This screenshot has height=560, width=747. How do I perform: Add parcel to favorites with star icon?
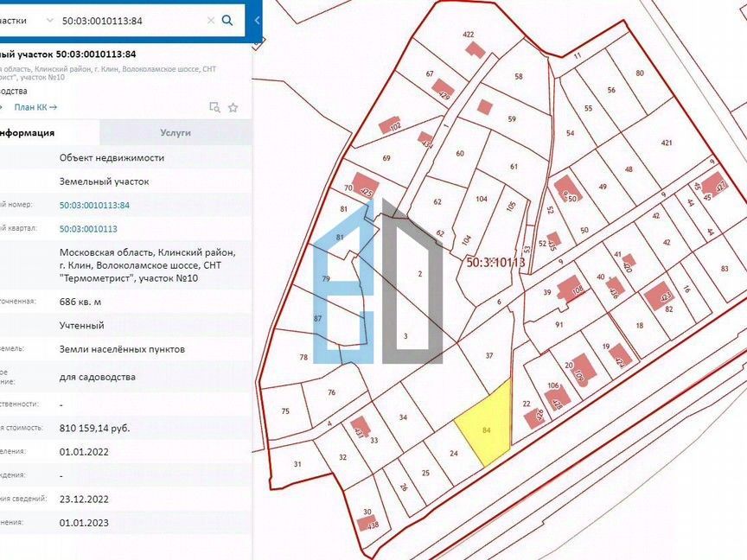233,108
